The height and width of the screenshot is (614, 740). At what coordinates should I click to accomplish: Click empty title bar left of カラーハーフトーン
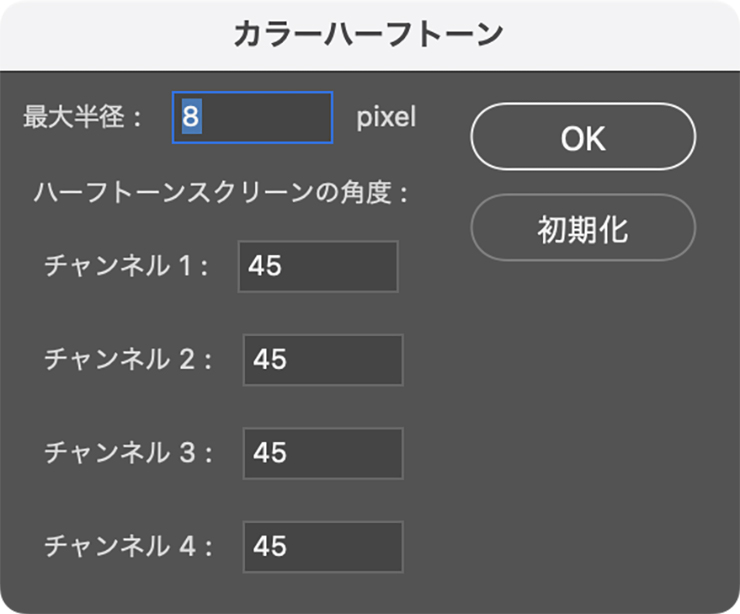click(x=110, y=35)
